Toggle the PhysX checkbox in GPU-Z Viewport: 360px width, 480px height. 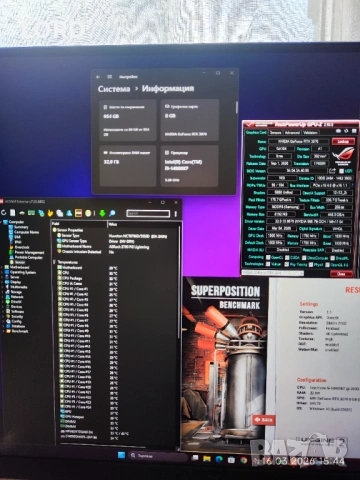[x=310, y=264]
